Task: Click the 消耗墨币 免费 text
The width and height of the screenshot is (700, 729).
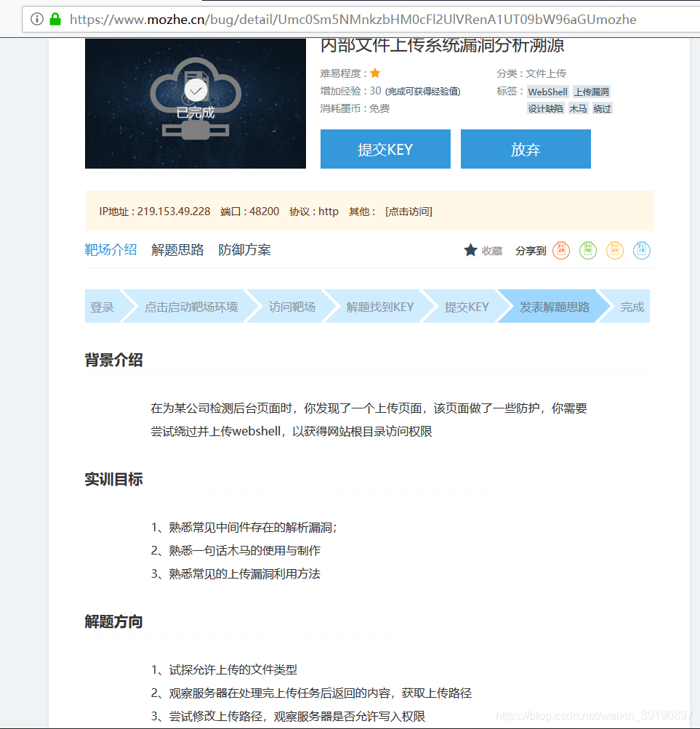Action: tap(355, 108)
